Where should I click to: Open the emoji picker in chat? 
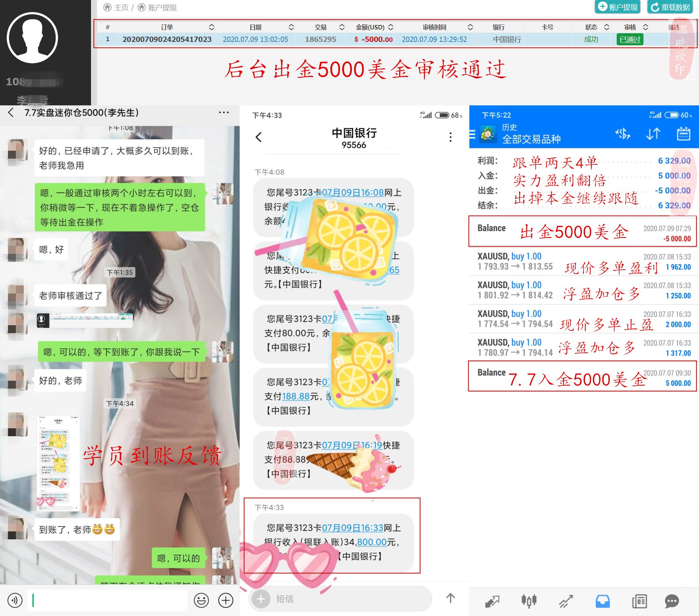[201, 600]
